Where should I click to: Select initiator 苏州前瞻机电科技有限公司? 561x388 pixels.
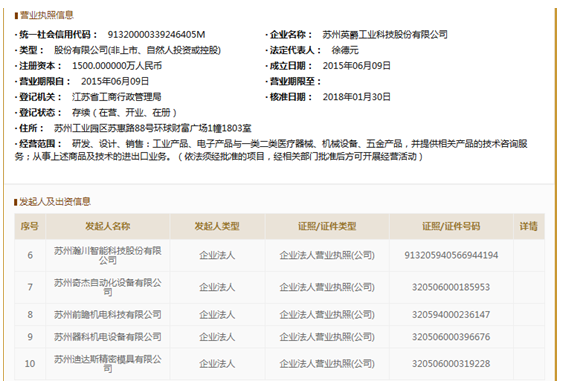(x=108, y=315)
